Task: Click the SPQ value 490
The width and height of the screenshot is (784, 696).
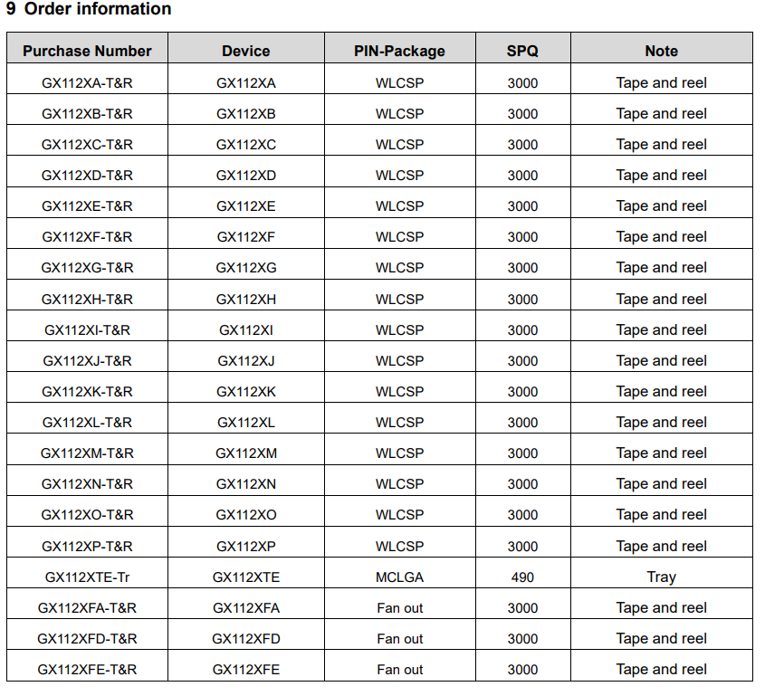Action: (x=522, y=577)
